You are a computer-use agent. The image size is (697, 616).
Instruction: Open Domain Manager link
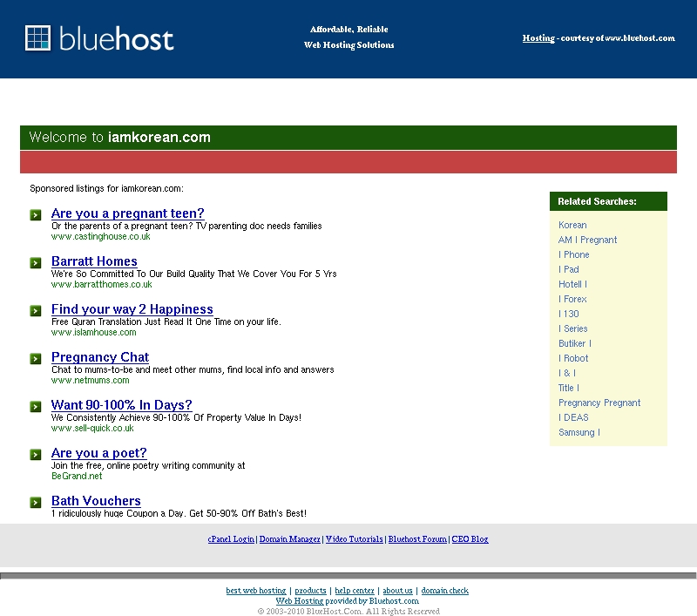pyautogui.click(x=290, y=539)
